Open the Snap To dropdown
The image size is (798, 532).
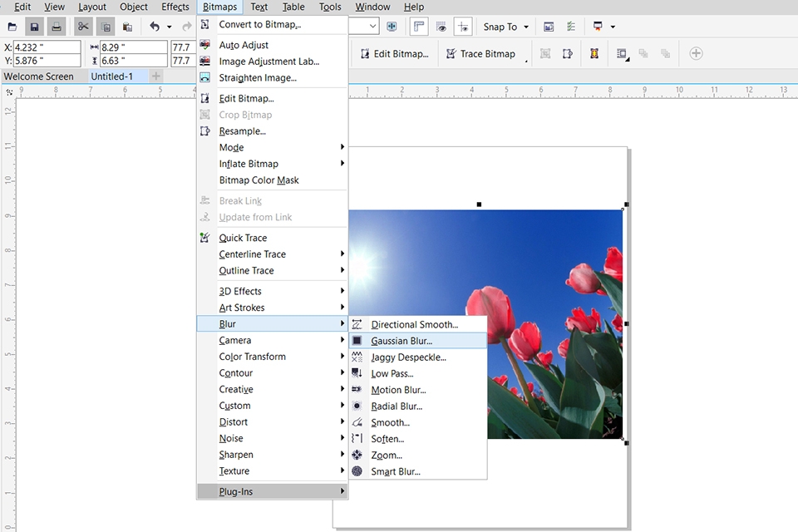[505, 26]
